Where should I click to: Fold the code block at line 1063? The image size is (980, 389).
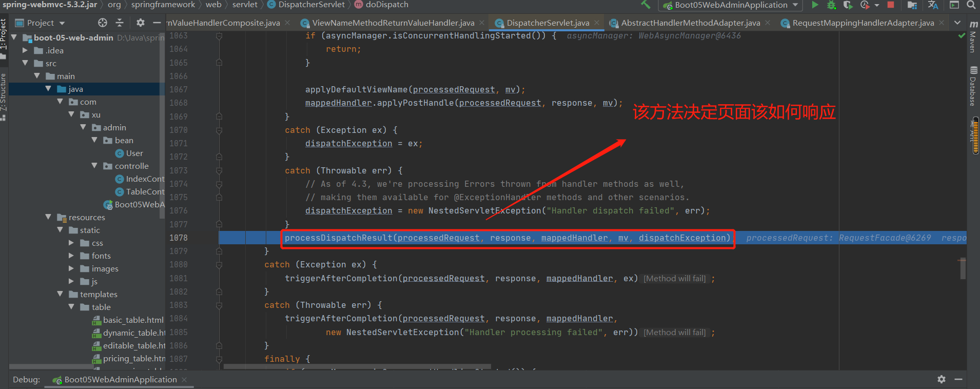pyautogui.click(x=219, y=36)
